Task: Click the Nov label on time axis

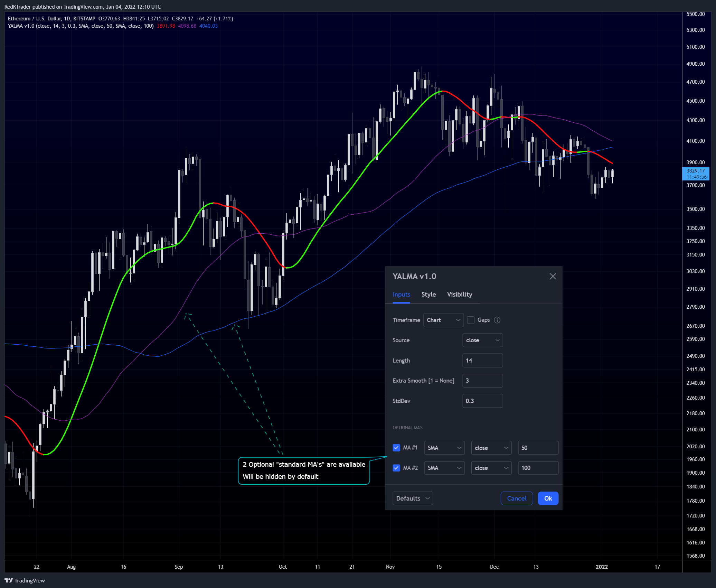Action: (390, 567)
